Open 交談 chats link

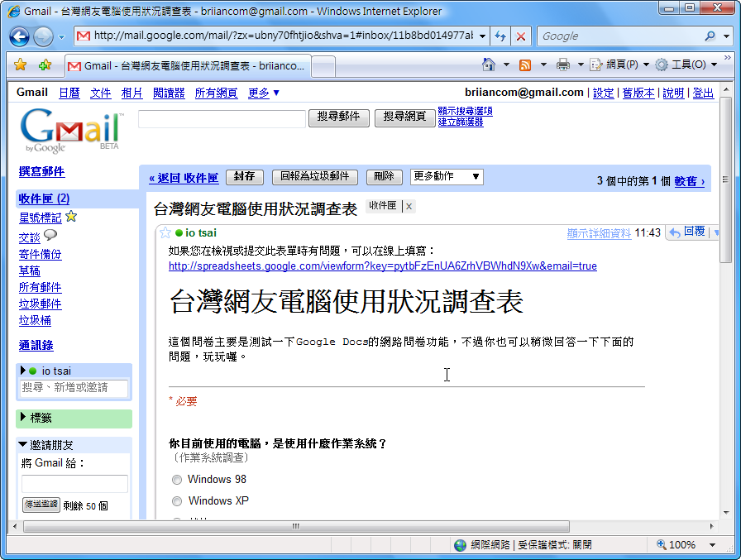click(29, 237)
